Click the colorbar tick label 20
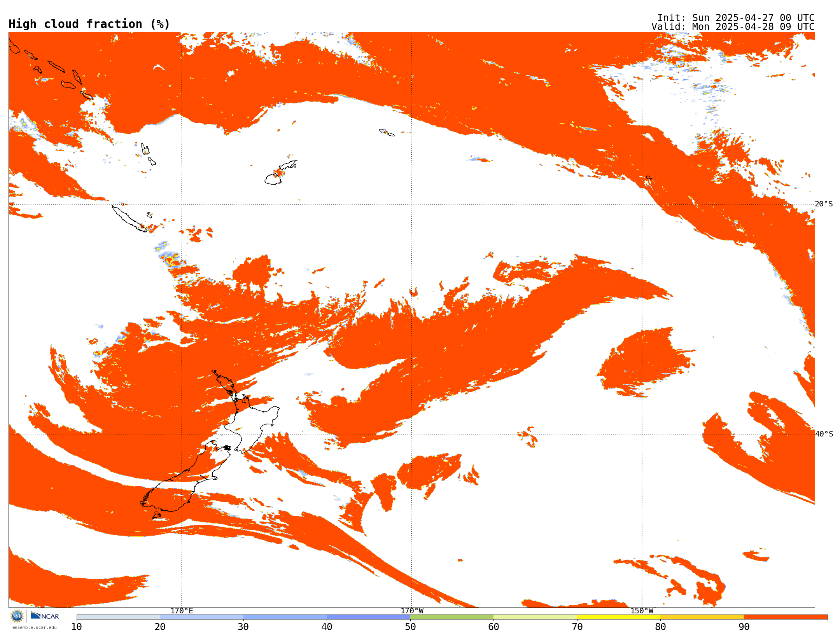This screenshot has height=632, width=840. click(160, 627)
